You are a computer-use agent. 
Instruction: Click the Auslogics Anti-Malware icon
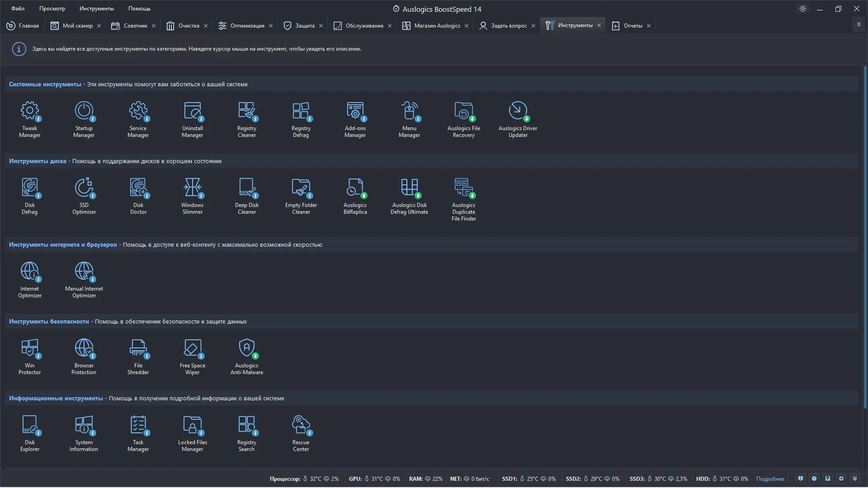point(247,356)
